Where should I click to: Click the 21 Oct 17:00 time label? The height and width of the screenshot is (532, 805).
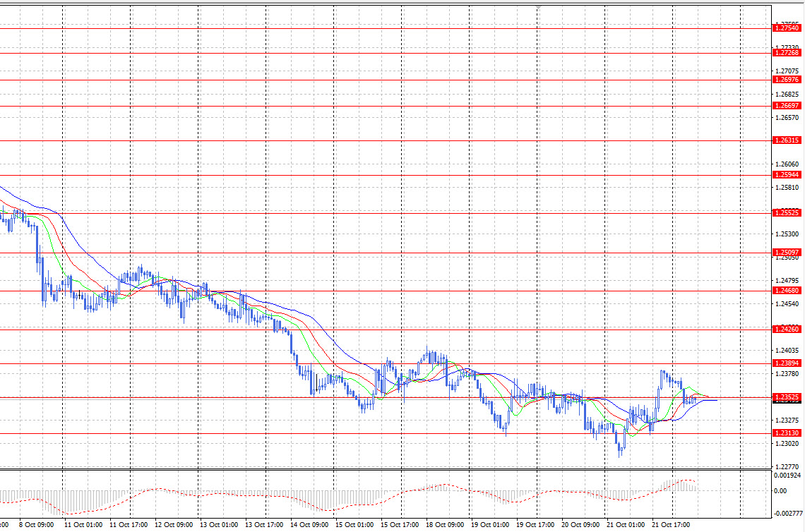tap(671, 525)
